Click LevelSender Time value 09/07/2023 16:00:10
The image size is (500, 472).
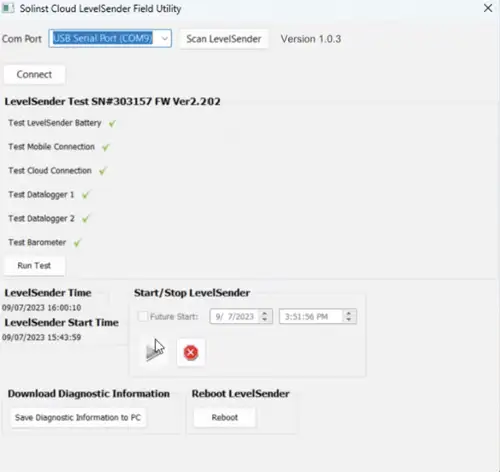coord(41,307)
